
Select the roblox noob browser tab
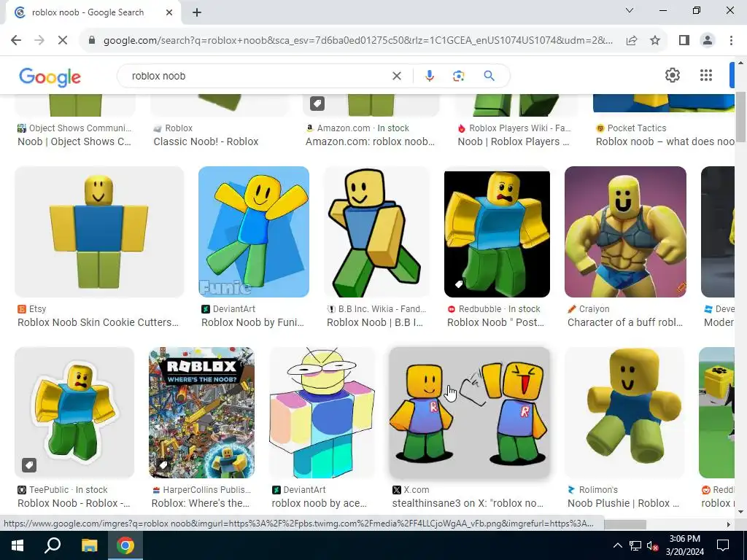tap(88, 12)
